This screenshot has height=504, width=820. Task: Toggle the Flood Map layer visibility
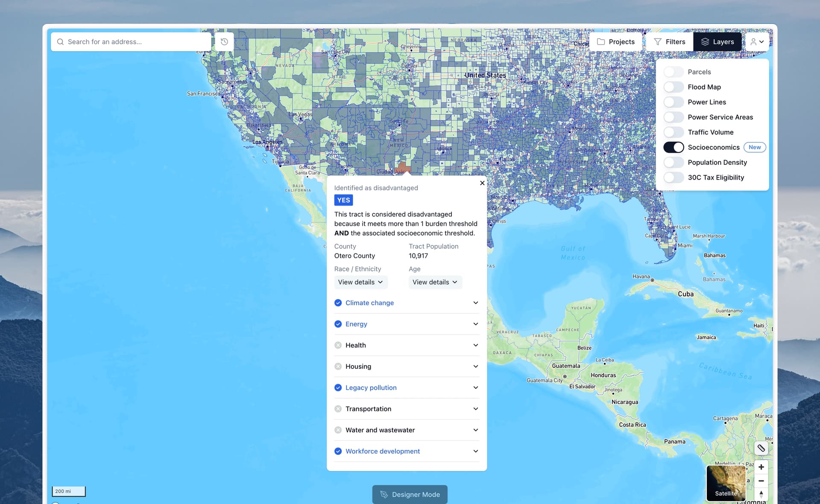(x=672, y=87)
